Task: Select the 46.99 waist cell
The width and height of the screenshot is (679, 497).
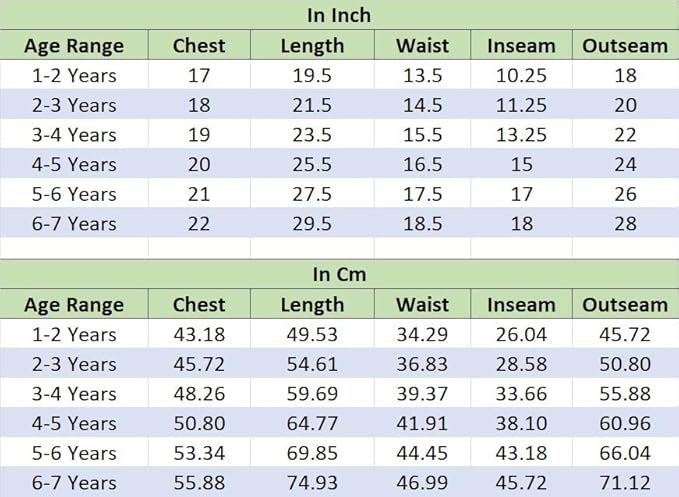Action: tap(422, 483)
